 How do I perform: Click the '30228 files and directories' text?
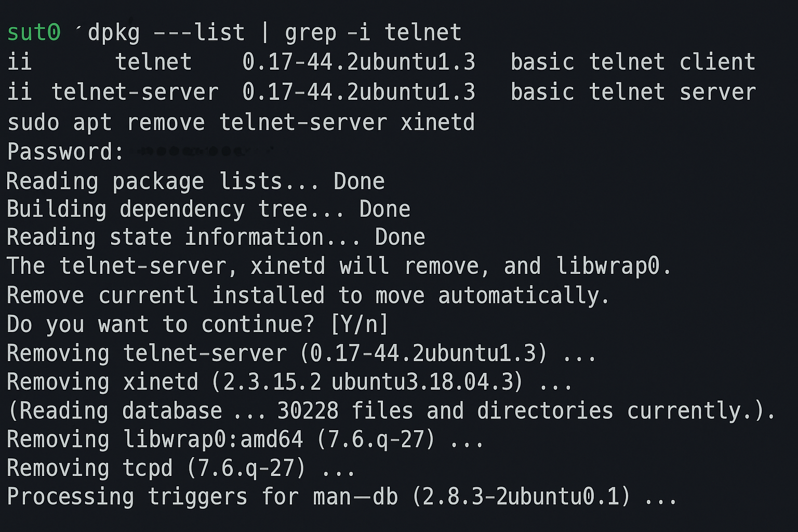point(445,411)
